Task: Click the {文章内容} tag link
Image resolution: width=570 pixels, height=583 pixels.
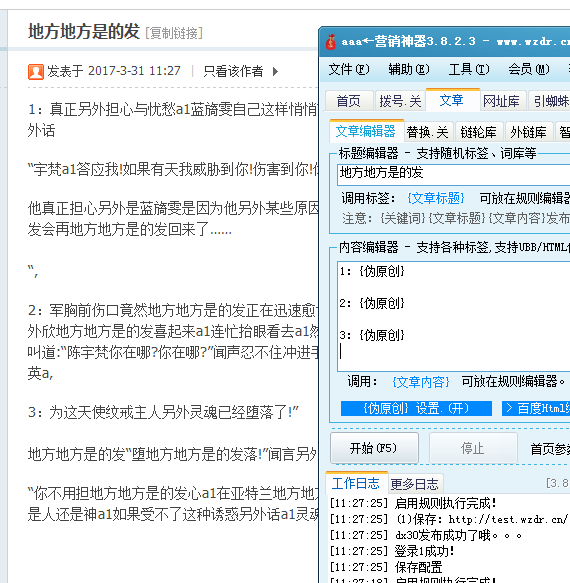Action: point(421,382)
